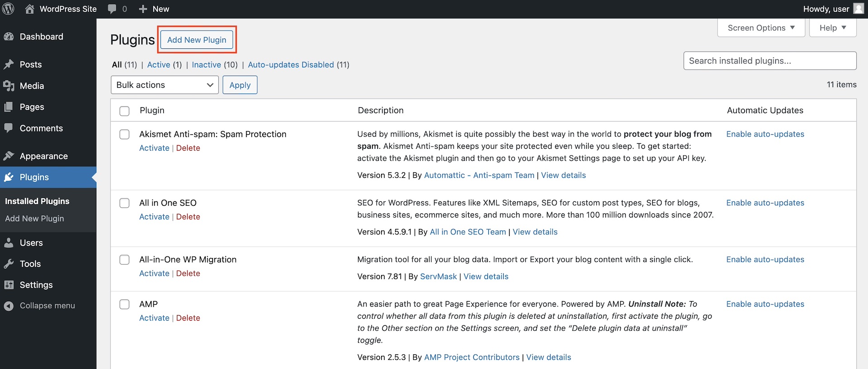
Task: Activate All in One SEO plugin
Action: click(x=154, y=217)
